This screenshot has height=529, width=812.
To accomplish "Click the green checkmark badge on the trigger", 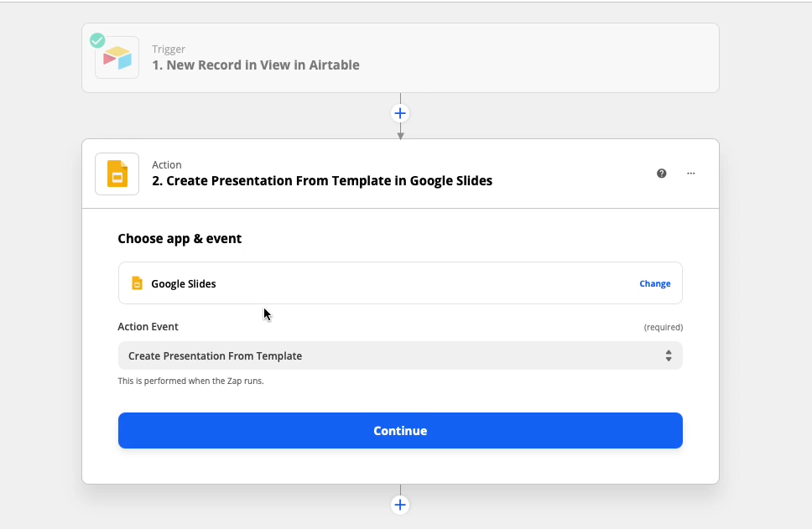I will (97, 40).
